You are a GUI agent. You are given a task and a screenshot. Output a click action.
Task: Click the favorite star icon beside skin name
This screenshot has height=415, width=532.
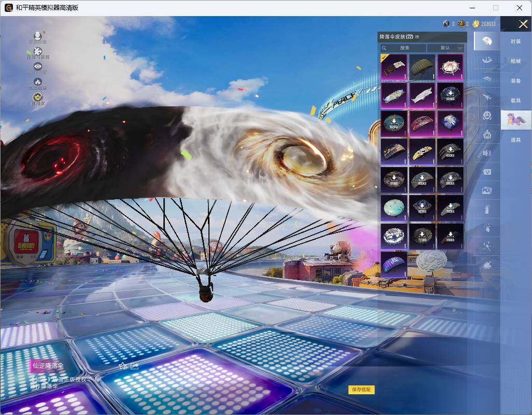[x=122, y=366]
